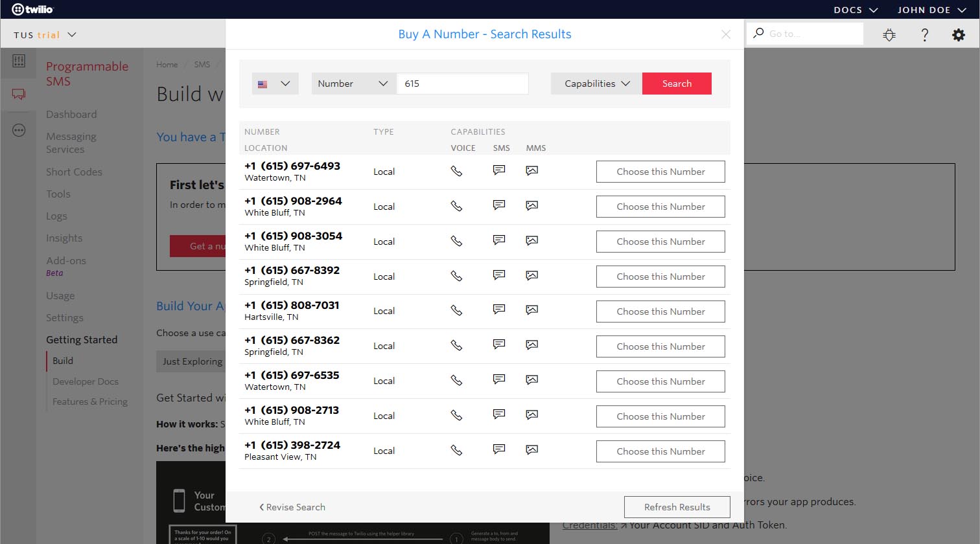Open Messaging Services in sidebar

[x=71, y=143]
